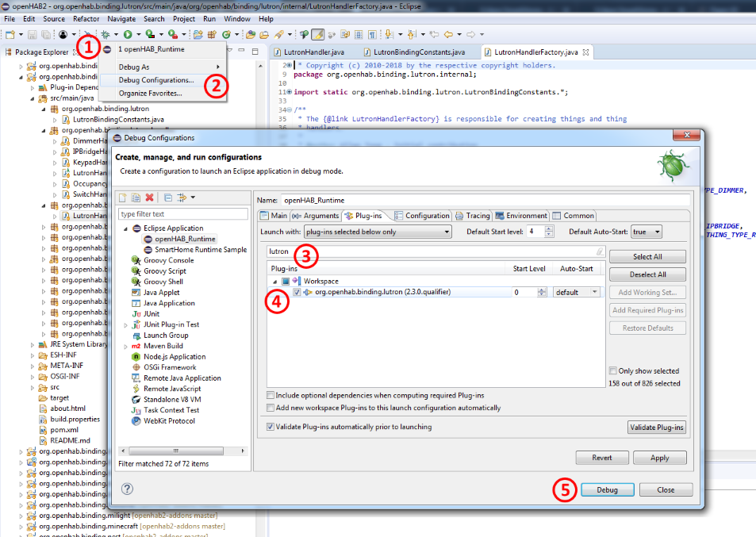Open the Debug dropdown on the main toolbar
756x537 pixels.
tap(116, 33)
